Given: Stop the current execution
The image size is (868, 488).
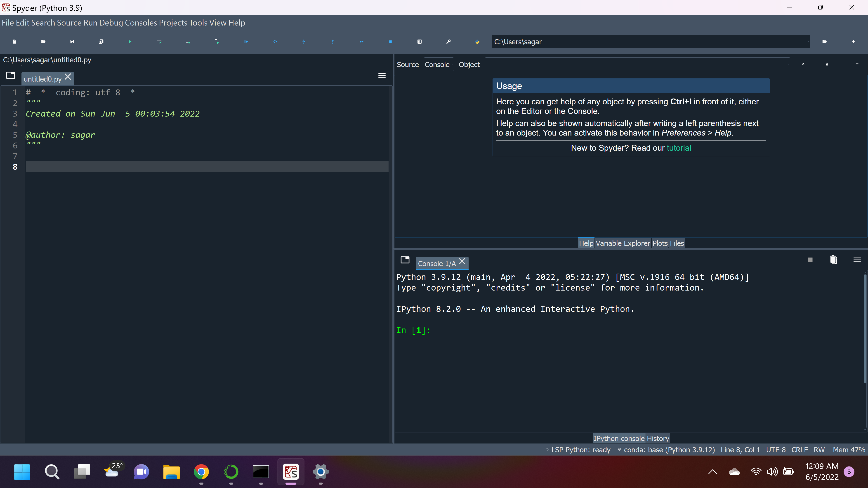Looking at the screenshot, I should pyautogui.click(x=390, y=41).
